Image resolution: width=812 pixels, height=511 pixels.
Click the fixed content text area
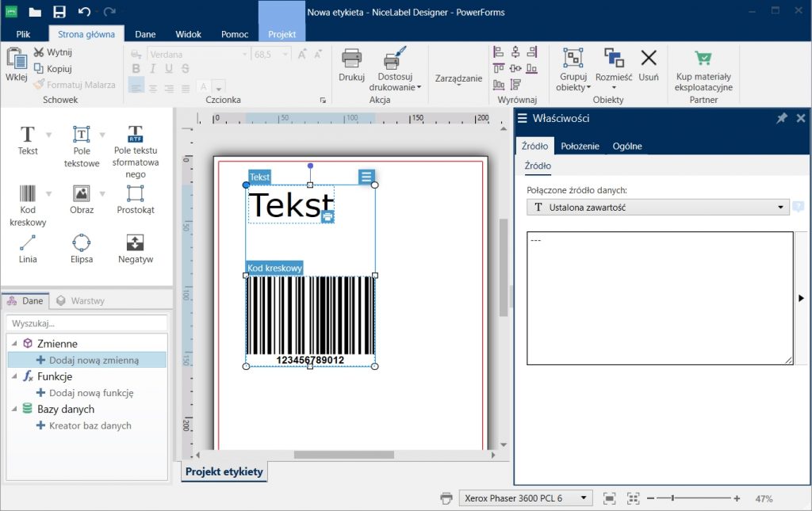tap(660, 298)
